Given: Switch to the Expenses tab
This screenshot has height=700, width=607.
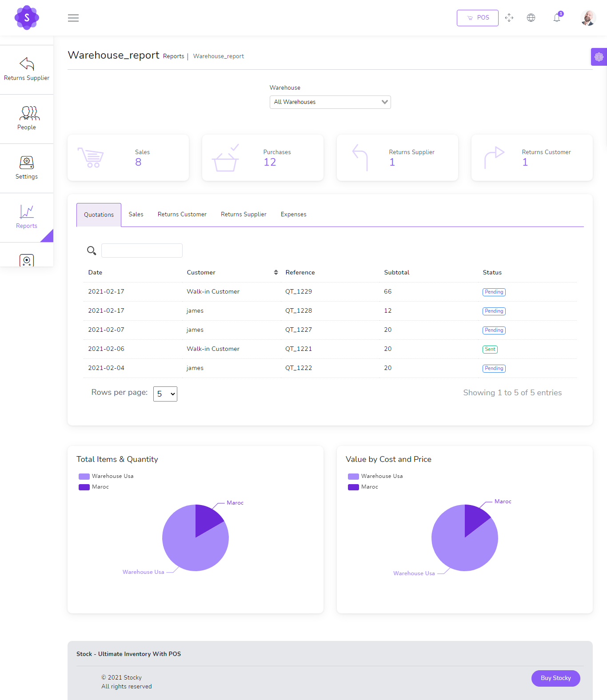Looking at the screenshot, I should [x=293, y=215].
